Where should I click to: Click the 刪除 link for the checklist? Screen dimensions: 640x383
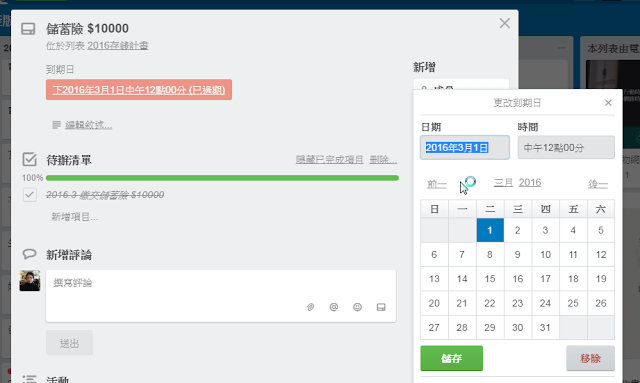click(x=383, y=159)
